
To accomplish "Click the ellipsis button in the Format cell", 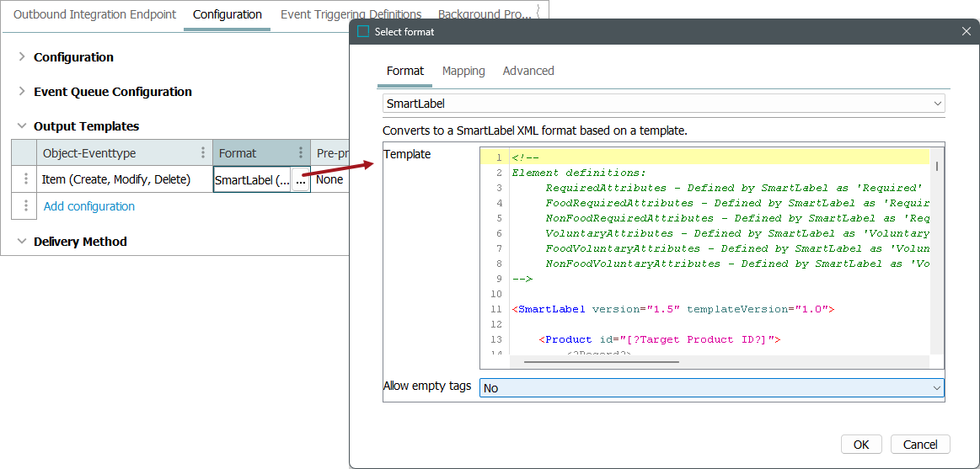I will (300, 180).
